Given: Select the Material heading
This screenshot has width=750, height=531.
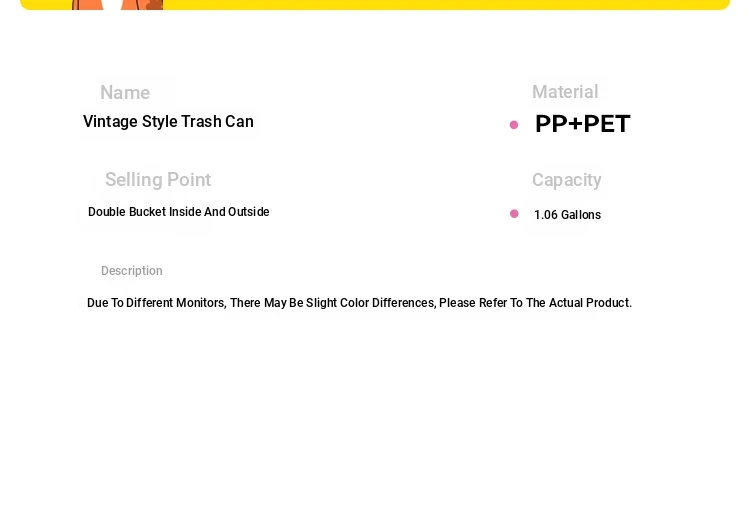Looking at the screenshot, I should point(565,92).
